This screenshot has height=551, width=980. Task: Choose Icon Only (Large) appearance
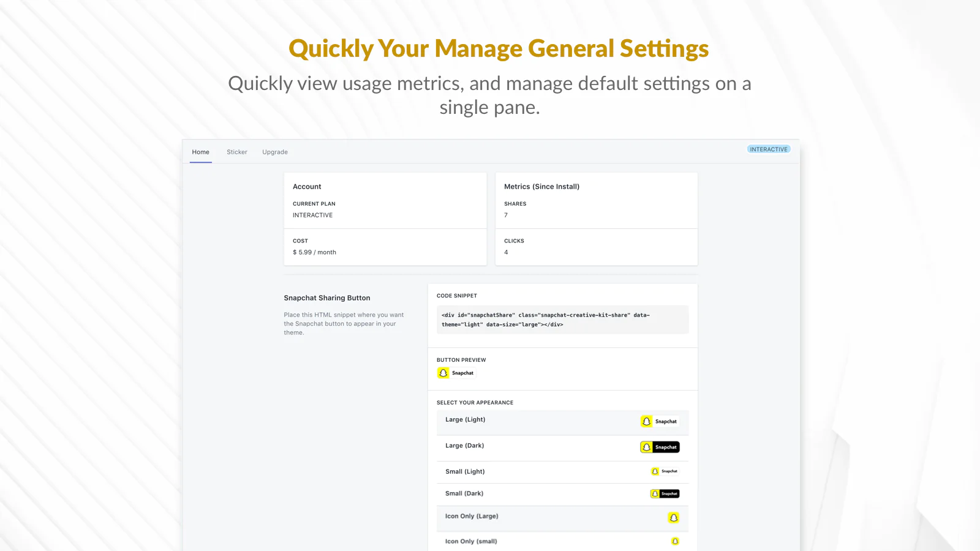pyautogui.click(x=562, y=518)
